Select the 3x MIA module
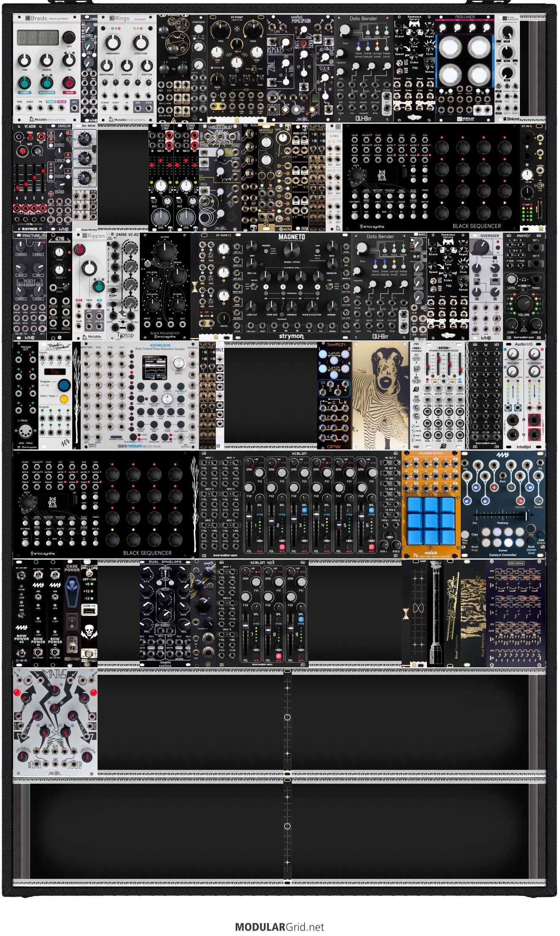 coord(85,177)
